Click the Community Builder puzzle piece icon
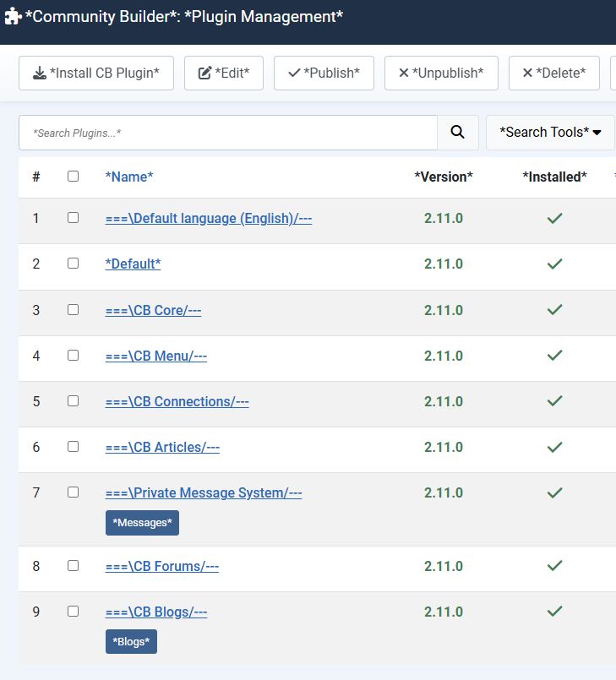616x680 pixels. 13,17
